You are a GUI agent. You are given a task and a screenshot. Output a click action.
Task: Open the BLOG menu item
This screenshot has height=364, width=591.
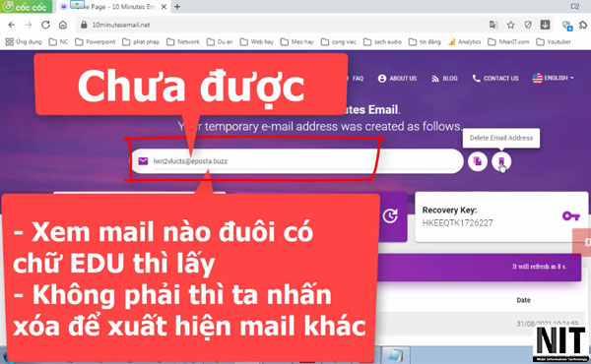[x=444, y=79]
